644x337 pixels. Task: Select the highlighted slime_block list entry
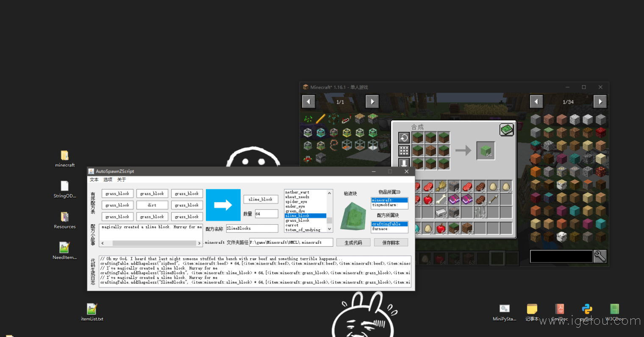tap(305, 216)
